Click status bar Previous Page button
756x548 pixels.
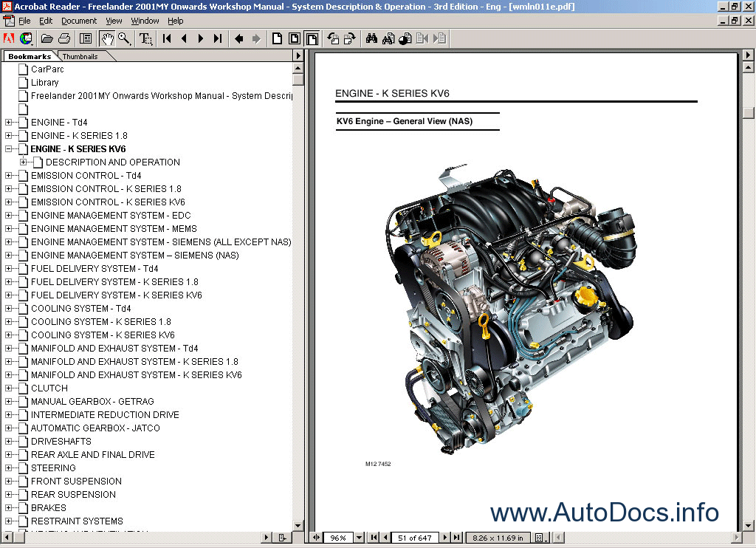coord(385,538)
